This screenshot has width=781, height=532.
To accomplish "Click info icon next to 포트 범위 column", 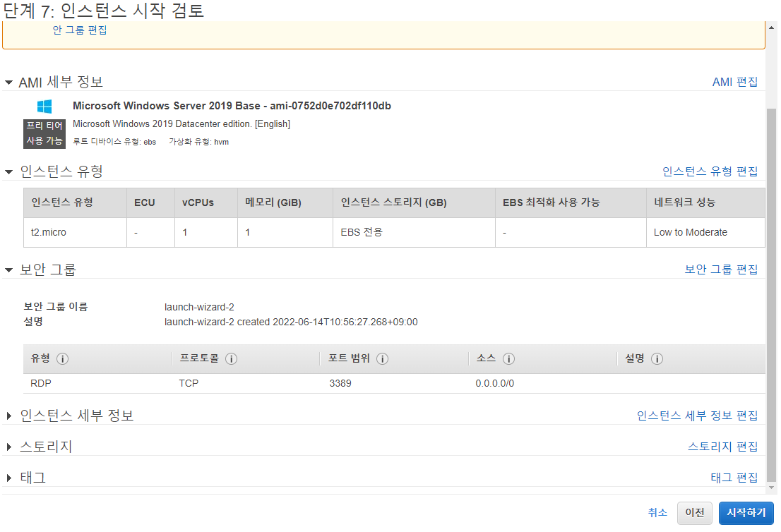I will (382, 359).
